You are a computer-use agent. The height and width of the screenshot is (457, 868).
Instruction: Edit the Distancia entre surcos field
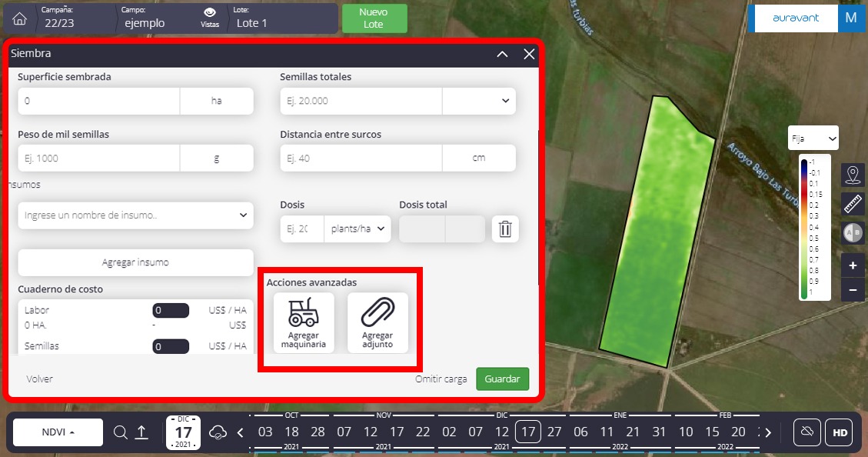(361, 158)
